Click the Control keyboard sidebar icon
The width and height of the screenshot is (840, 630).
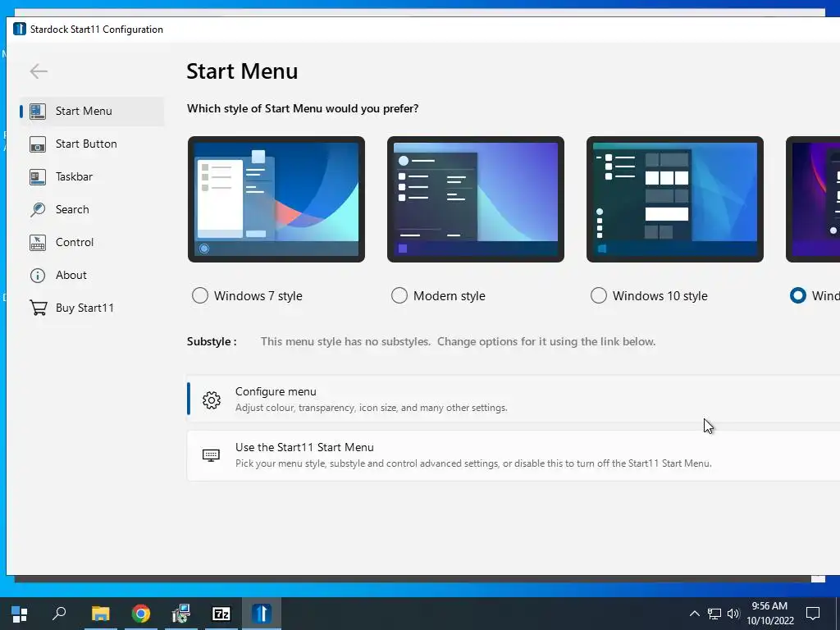coord(38,242)
